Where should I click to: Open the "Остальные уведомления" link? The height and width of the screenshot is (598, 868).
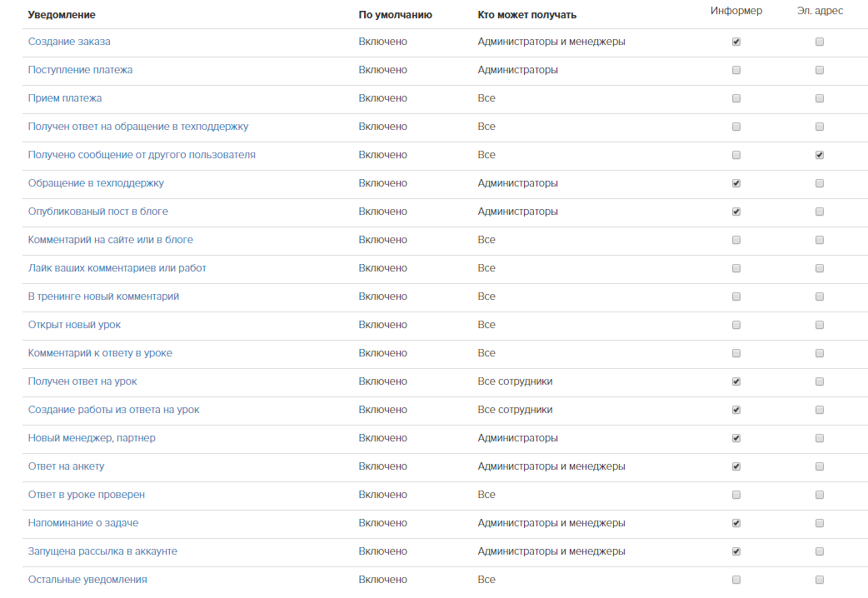click(x=87, y=579)
